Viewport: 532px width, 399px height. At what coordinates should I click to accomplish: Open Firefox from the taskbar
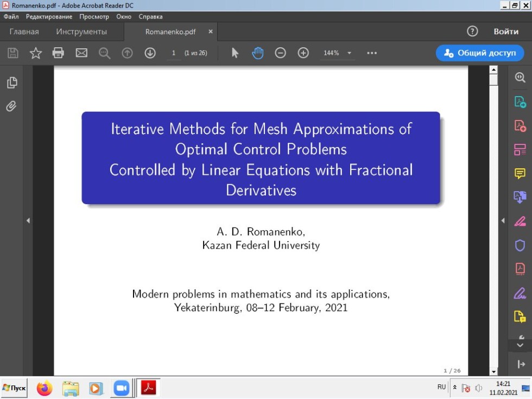45,388
